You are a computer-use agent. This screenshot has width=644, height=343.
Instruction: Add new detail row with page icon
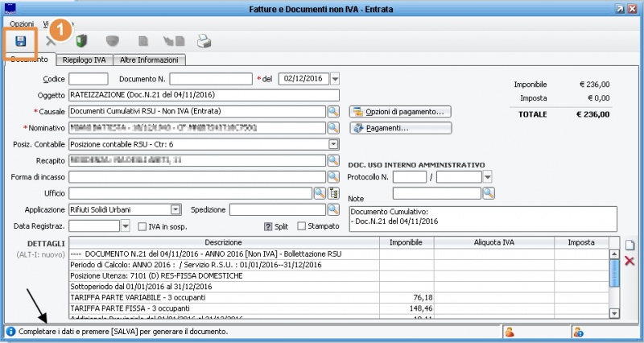click(x=630, y=245)
